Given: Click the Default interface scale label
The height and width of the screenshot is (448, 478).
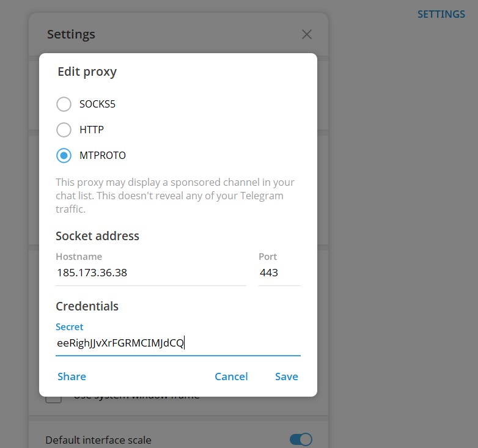Looking at the screenshot, I should (98, 440).
